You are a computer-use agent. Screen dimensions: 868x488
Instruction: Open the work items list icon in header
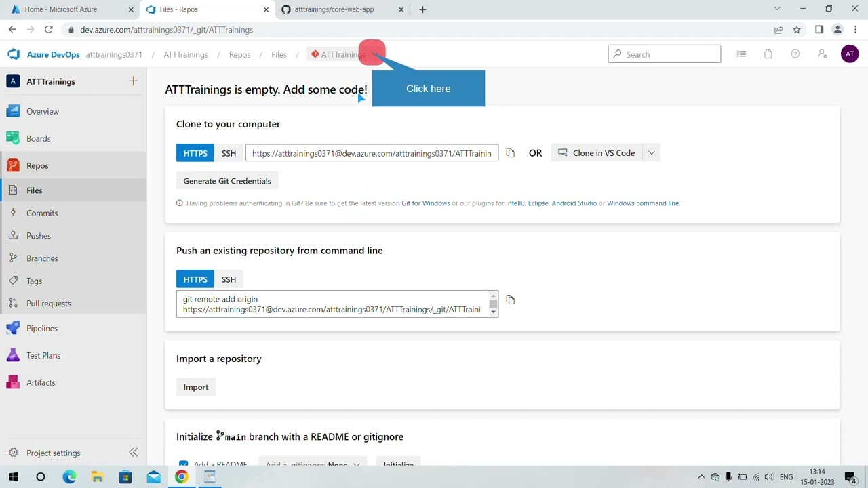pyautogui.click(x=741, y=54)
